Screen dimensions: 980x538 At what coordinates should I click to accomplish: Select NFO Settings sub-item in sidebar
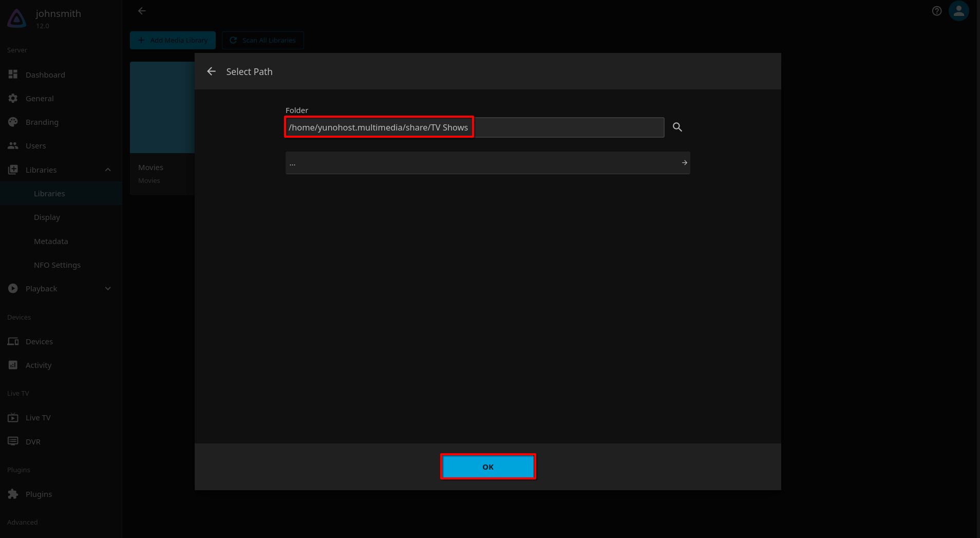point(61,265)
